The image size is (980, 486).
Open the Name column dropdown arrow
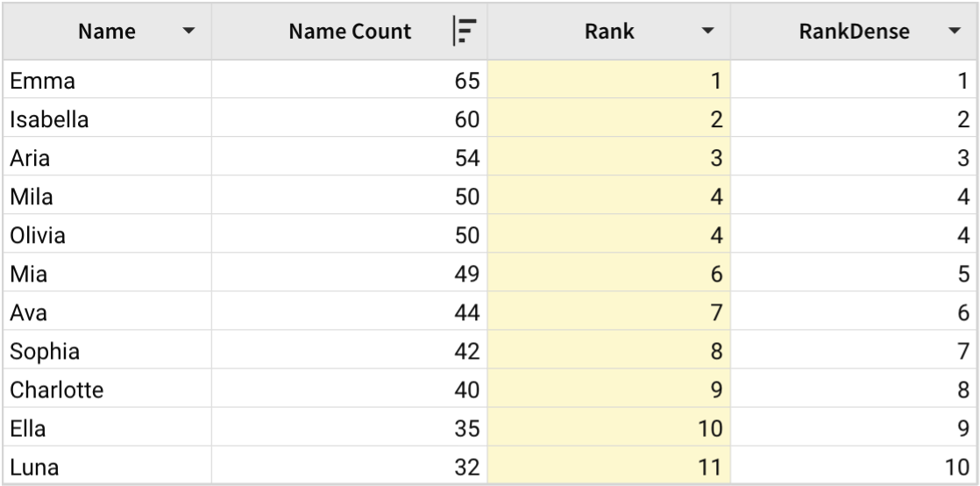[188, 32]
